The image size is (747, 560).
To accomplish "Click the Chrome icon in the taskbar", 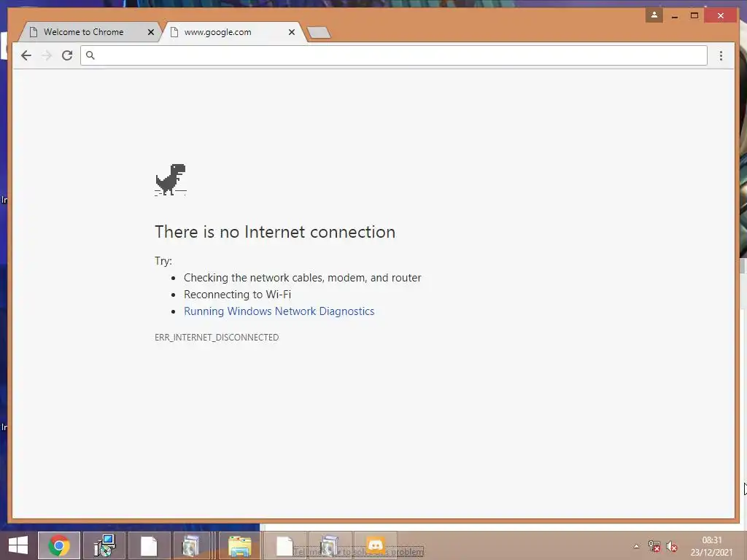I will (x=58, y=545).
